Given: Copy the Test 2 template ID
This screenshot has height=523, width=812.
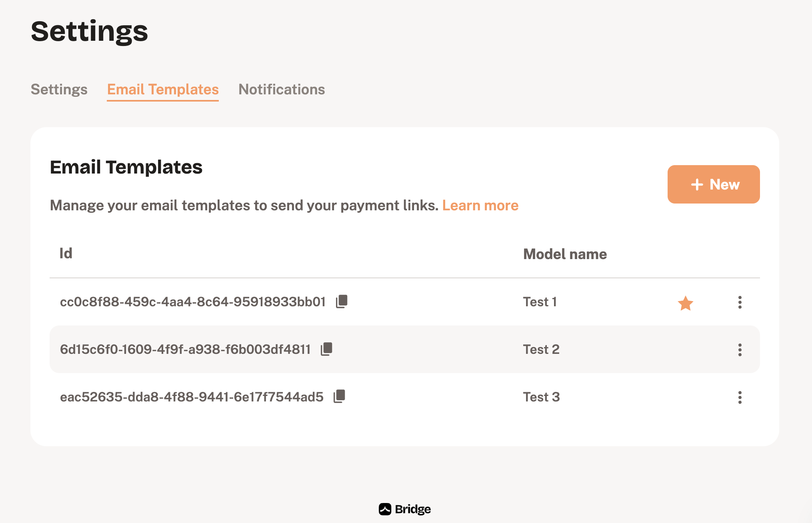Looking at the screenshot, I should 326,349.
